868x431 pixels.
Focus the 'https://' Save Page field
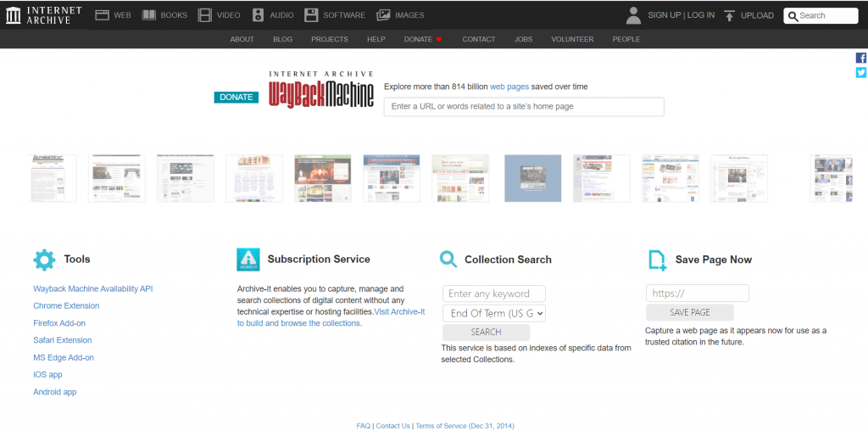(x=698, y=293)
